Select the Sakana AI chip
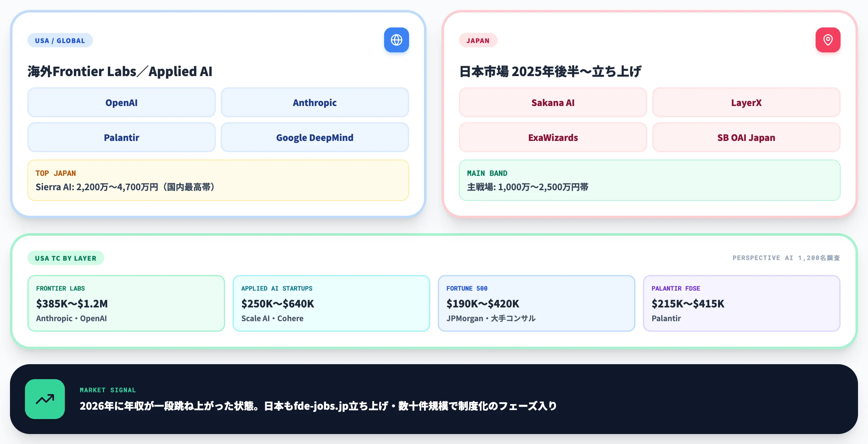The height and width of the screenshot is (444, 868). pos(552,102)
